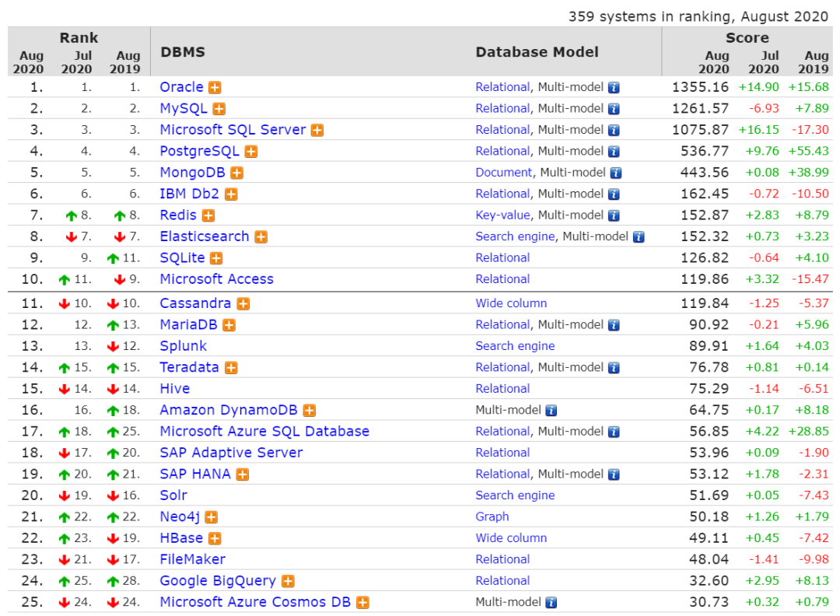The image size is (840, 616).
Task: Click Oracle's score 1355.16
Action: 700,87
